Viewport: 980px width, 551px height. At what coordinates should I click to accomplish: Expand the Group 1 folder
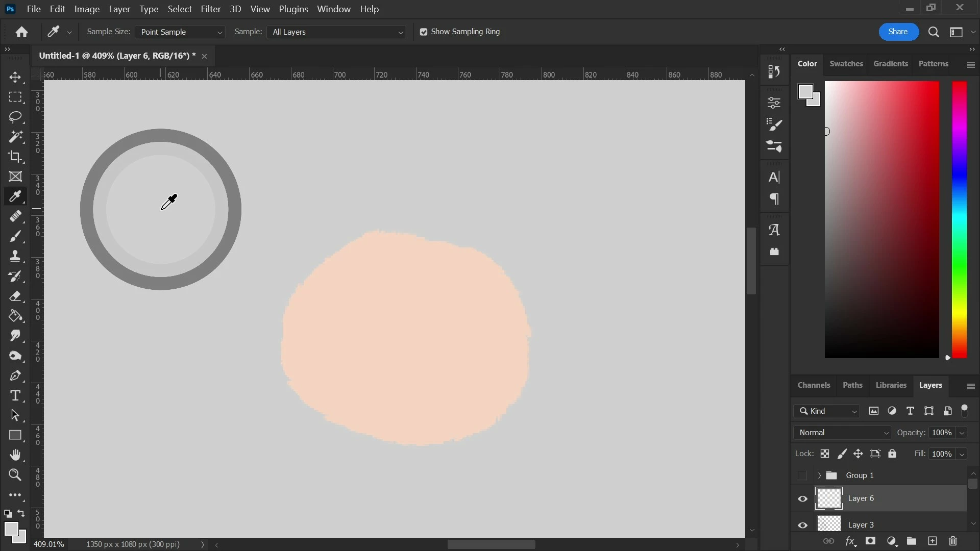(x=819, y=475)
